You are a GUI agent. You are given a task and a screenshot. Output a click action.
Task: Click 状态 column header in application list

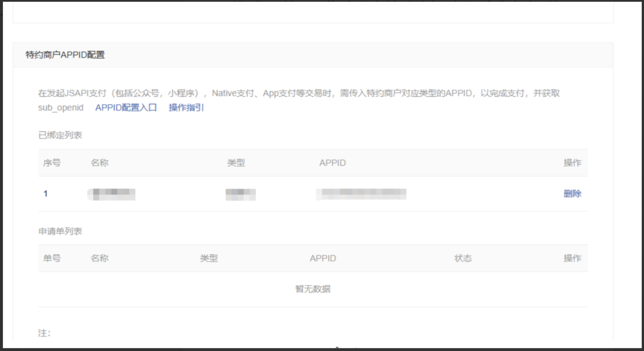[463, 258]
